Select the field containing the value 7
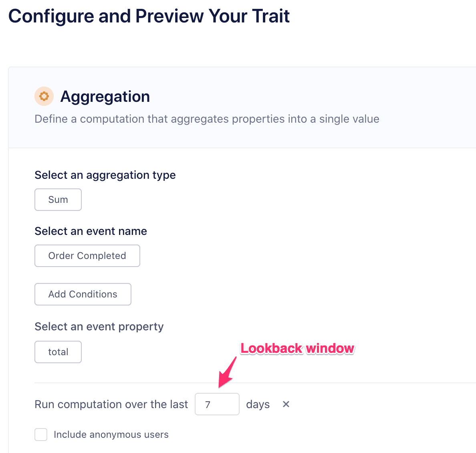The image size is (476, 453). point(217,404)
